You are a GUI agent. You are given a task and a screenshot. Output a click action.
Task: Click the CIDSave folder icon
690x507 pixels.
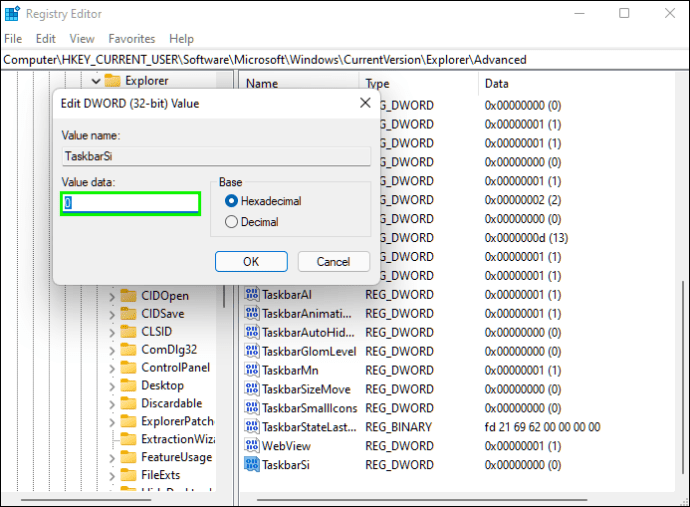point(128,314)
